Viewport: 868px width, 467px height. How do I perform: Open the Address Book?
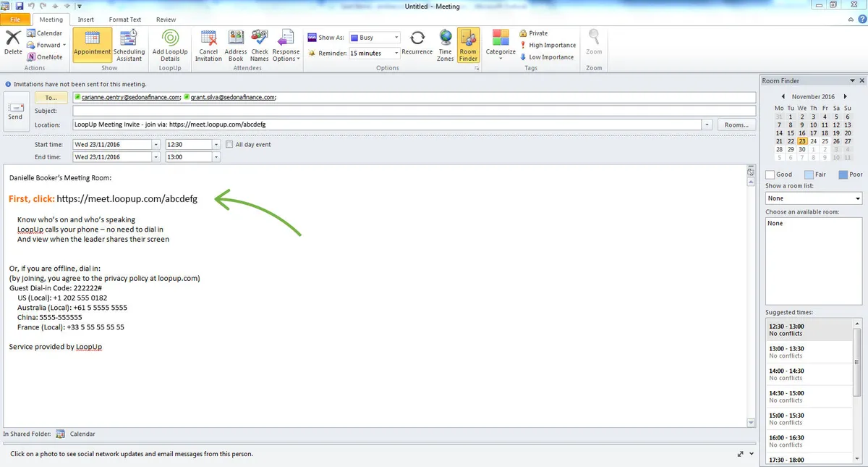(x=236, y=45)
